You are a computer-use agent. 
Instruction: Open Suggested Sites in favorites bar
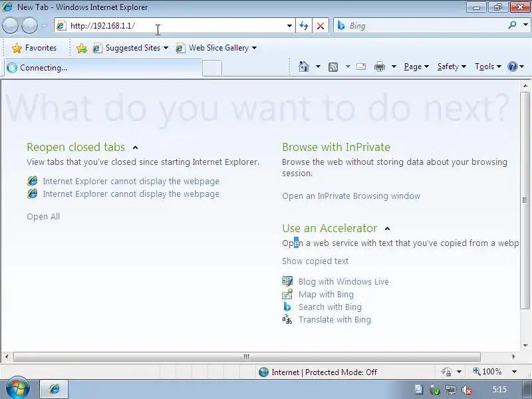[x=130, y=48]
